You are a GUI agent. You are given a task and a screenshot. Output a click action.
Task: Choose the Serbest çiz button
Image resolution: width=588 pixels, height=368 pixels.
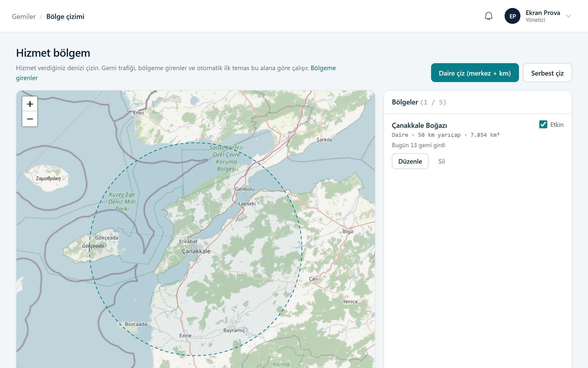point(547,73)
